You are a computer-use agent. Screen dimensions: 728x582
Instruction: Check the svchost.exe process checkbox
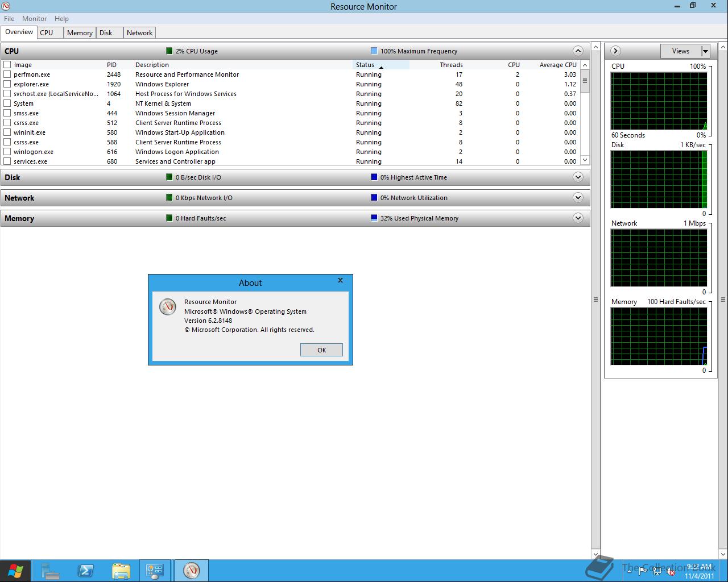click(x=7, y=94)
